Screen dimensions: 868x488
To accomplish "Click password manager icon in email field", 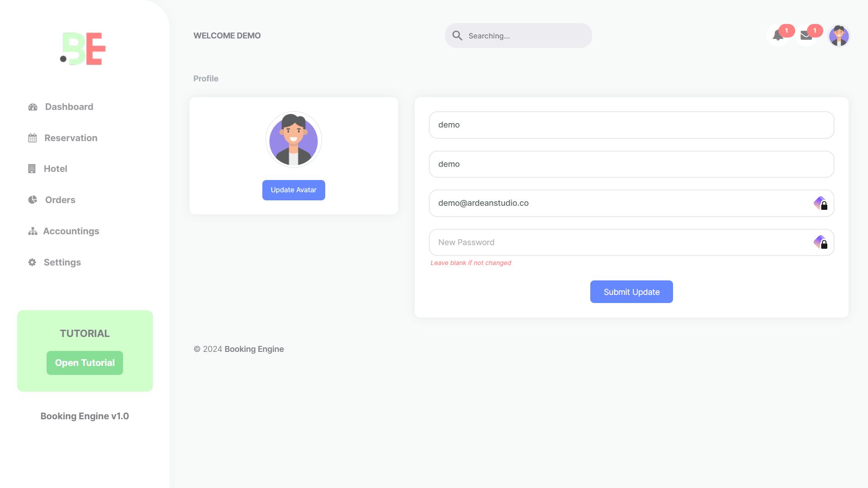I will (x=821, y=204).
